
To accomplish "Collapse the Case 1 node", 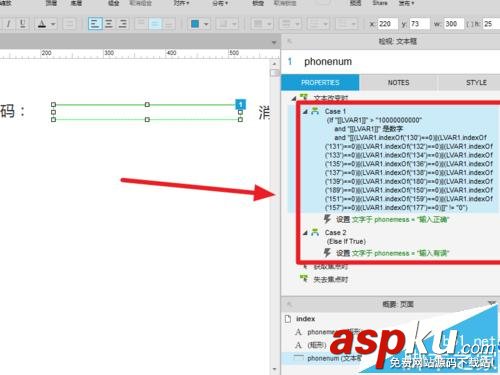I will [x=305, y=112].
